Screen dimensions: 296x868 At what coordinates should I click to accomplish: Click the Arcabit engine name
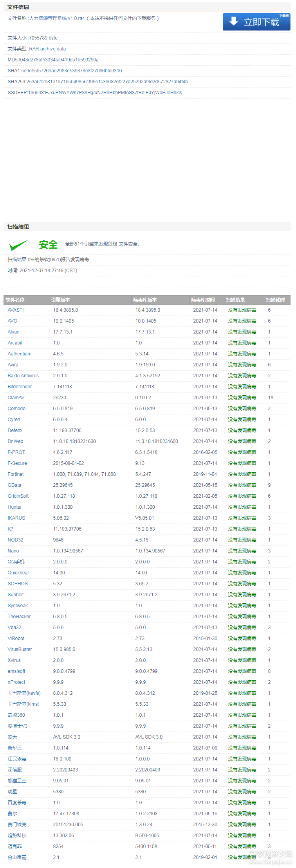[15, 343]
